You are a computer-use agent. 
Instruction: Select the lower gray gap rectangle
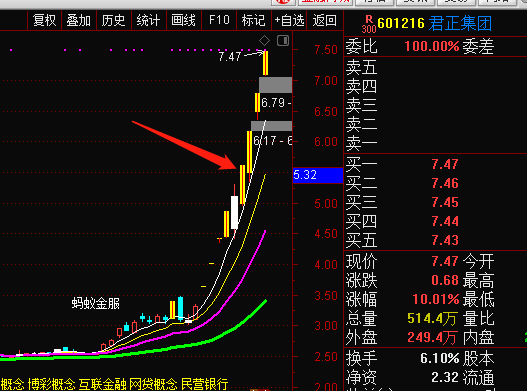[272, 126]
